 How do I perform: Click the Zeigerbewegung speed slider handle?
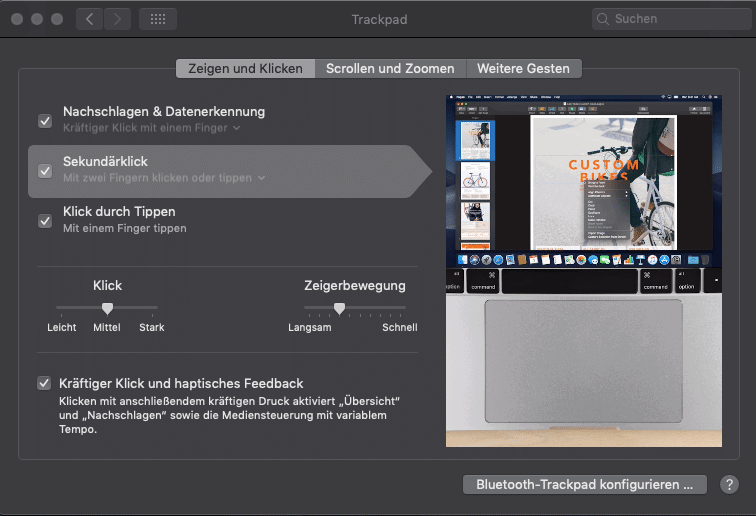[x=339, y=308]
